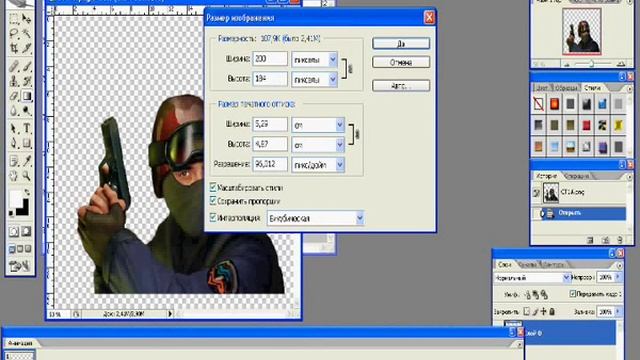Open print width units dropdown
640x360 pixels.
tap(340, 125)
